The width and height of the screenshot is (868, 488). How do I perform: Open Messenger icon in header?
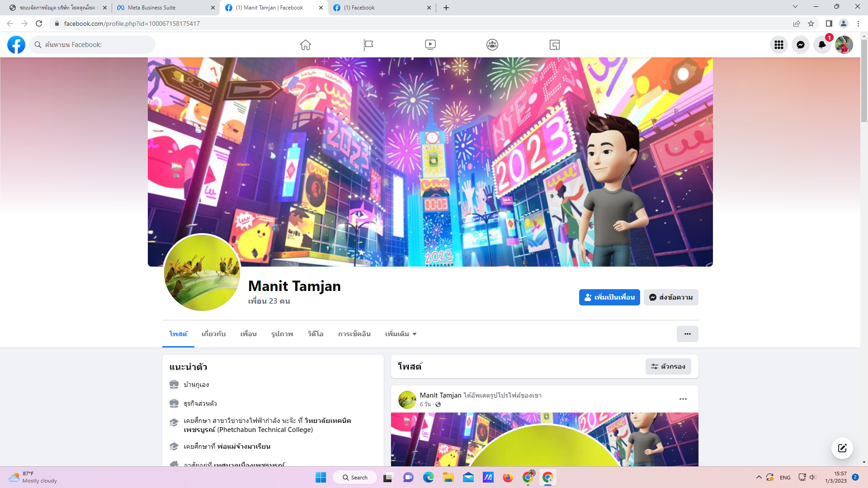click(801, 45)
